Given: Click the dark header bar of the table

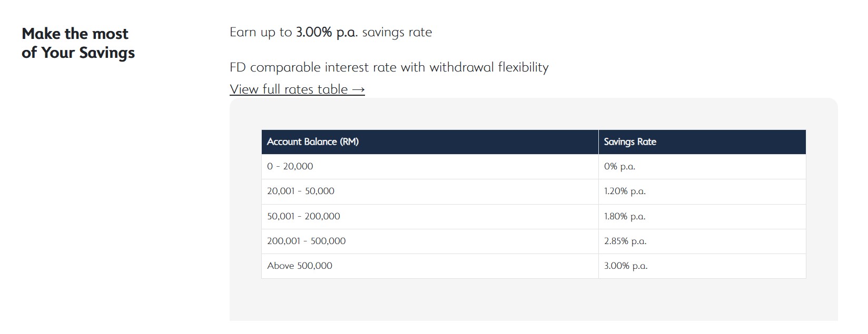Looking at the screenshot, I should [x=533, y=141].
